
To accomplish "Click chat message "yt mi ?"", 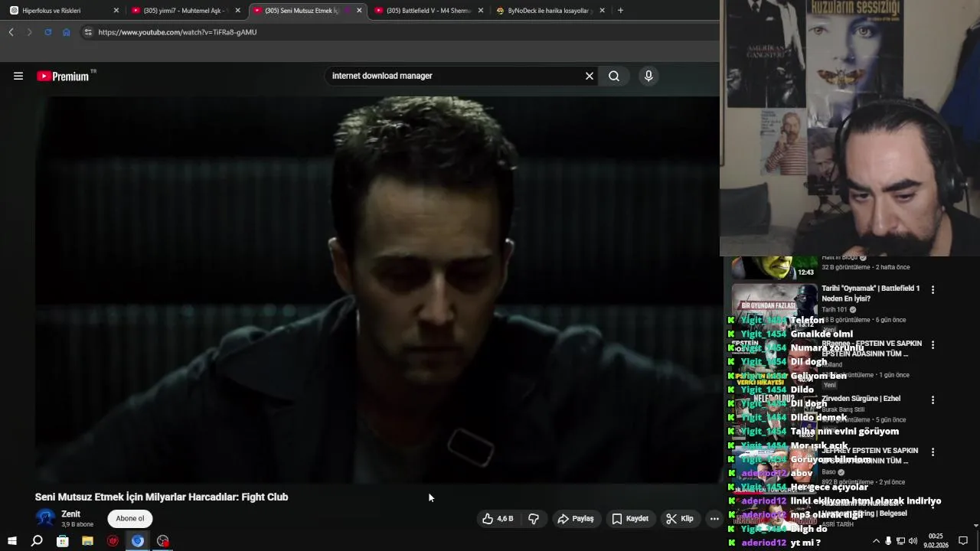I will 805,543.
